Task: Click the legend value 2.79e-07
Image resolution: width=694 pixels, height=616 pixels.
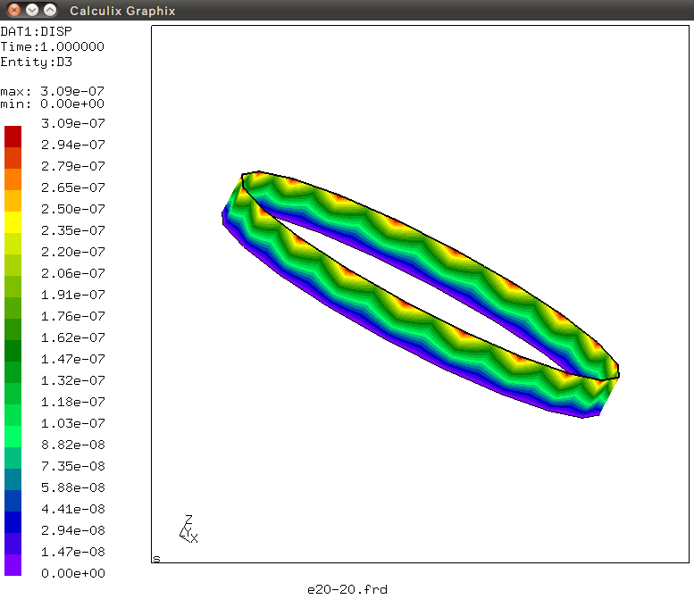Action: (73, 166)
